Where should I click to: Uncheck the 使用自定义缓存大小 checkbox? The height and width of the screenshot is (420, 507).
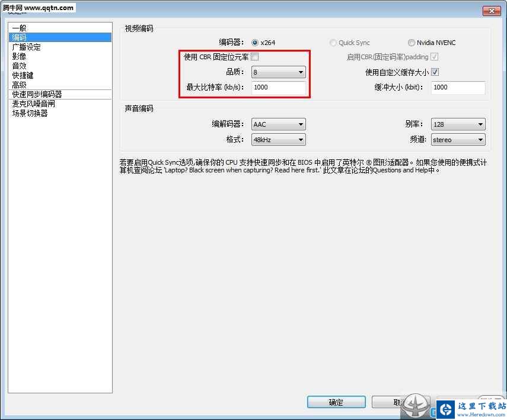[x=435, y=72]
